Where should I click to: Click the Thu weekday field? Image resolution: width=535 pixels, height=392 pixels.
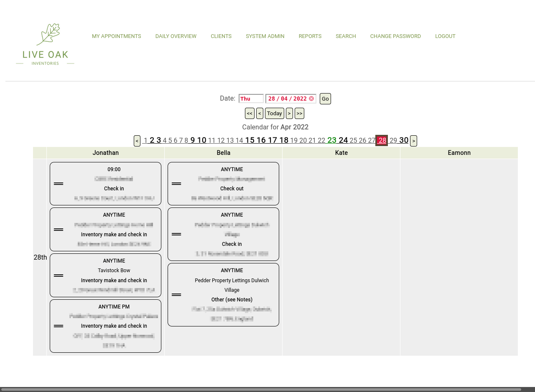(x=251, y=99)
